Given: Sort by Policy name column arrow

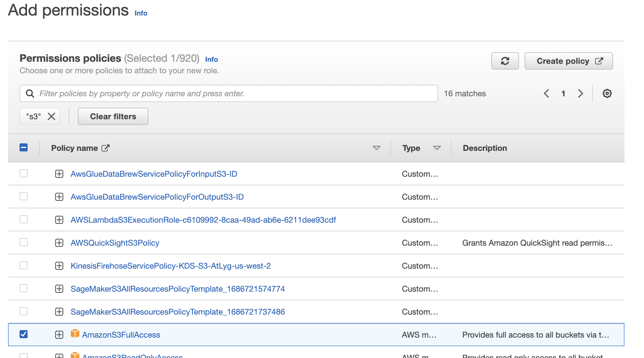Looking at the screenshot, I should 376,148.
